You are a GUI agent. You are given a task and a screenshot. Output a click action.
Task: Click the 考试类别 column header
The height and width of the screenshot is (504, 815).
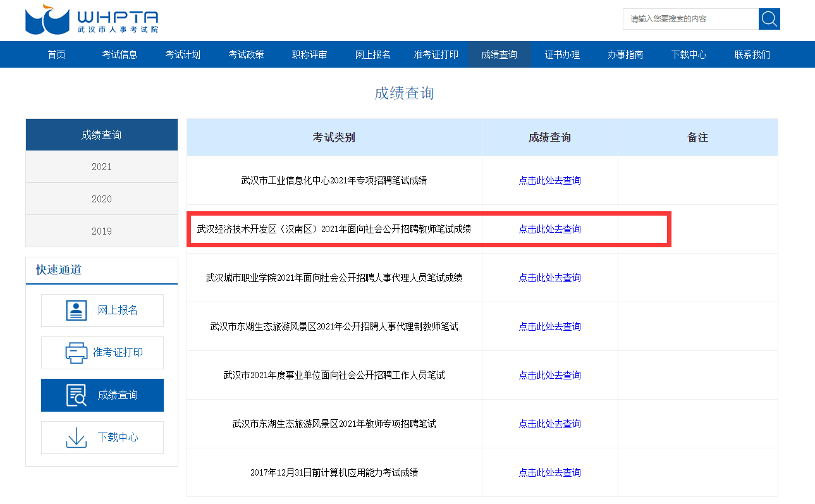(x=334, y=137)
